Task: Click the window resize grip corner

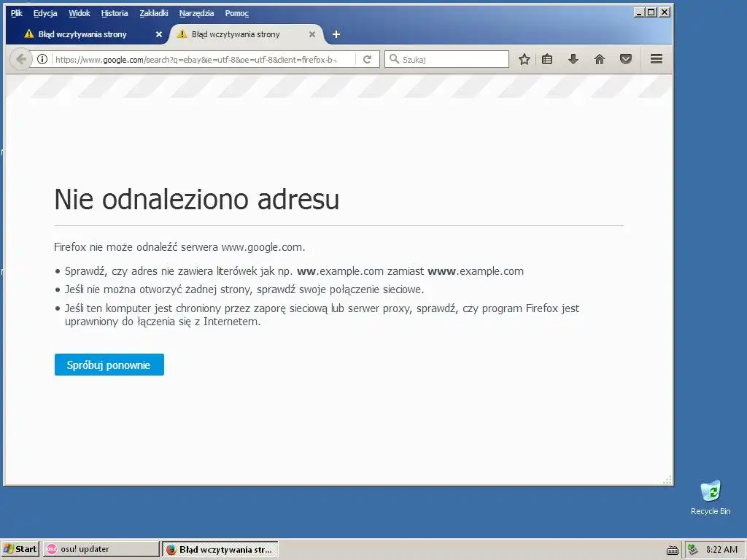Action: (667, 480)
